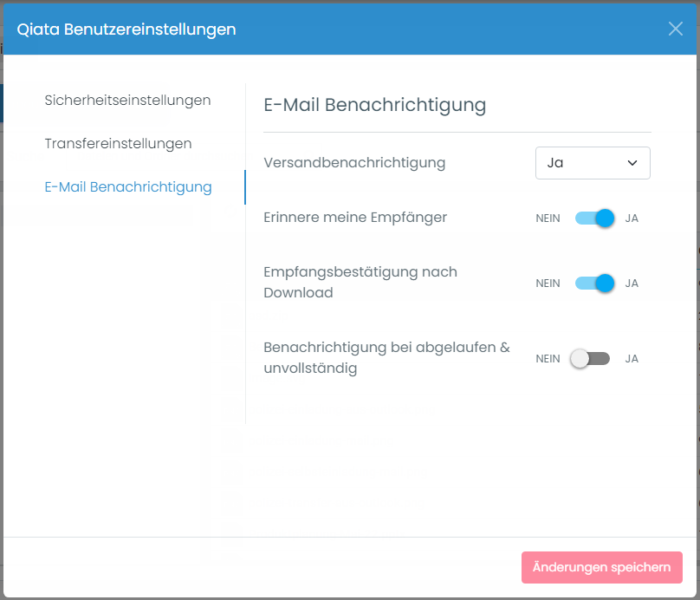The image size is (700, 600).
Task: Open the Transfereinstellungen section
Action: coord(119,143)
